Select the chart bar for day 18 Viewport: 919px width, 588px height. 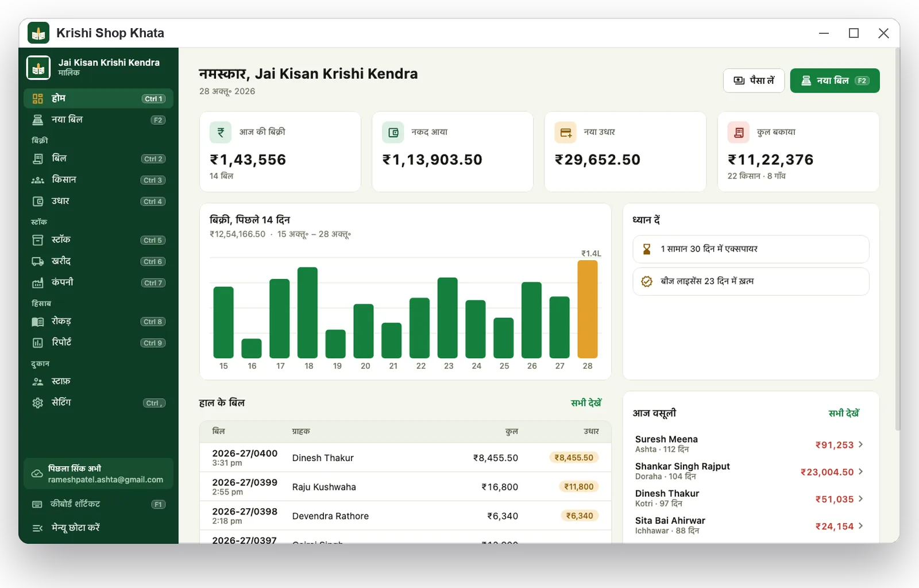click(307, 313)
